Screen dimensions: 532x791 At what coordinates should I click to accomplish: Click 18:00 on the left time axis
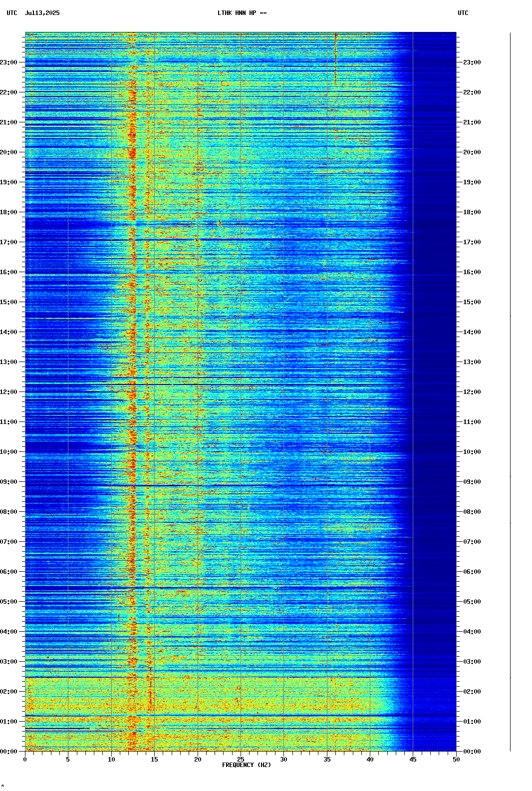[x=8, y=212]
